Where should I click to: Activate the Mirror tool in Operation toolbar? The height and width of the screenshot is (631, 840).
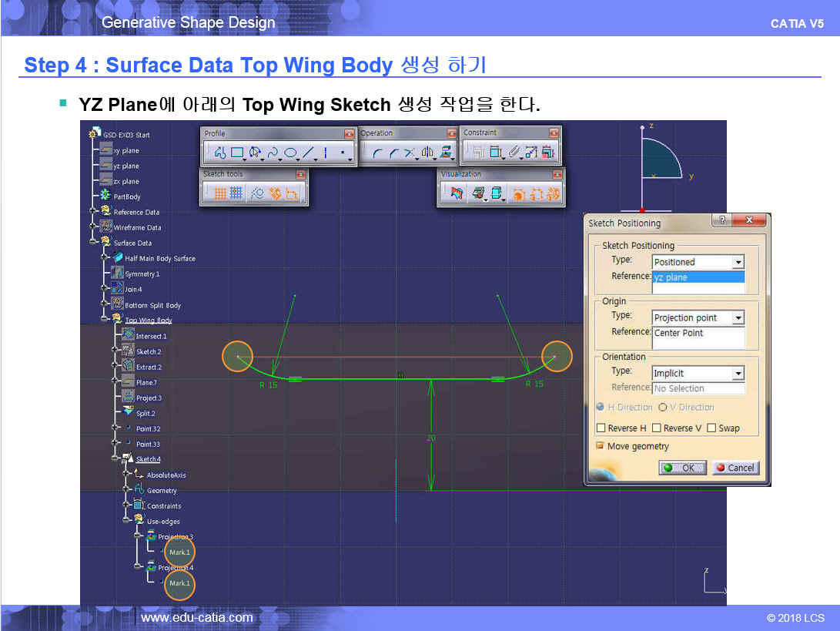coord(427,153)
